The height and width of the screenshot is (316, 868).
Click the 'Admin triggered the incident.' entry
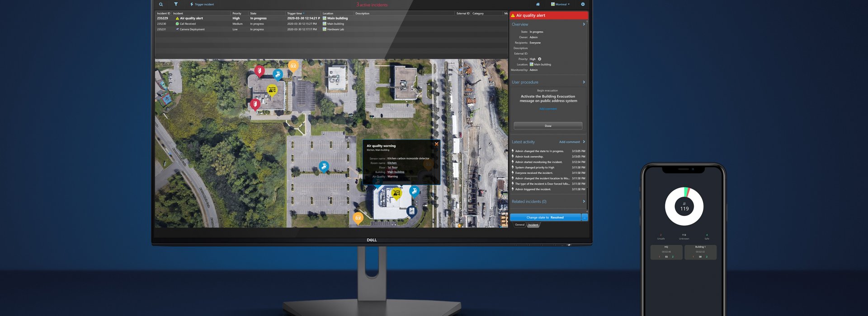548,189
